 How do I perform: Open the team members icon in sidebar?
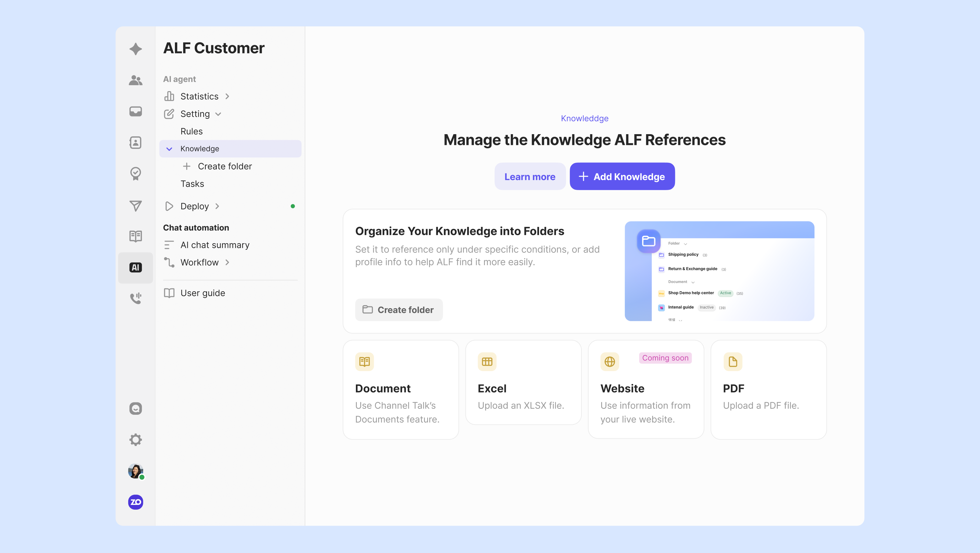tap(135, 80)
